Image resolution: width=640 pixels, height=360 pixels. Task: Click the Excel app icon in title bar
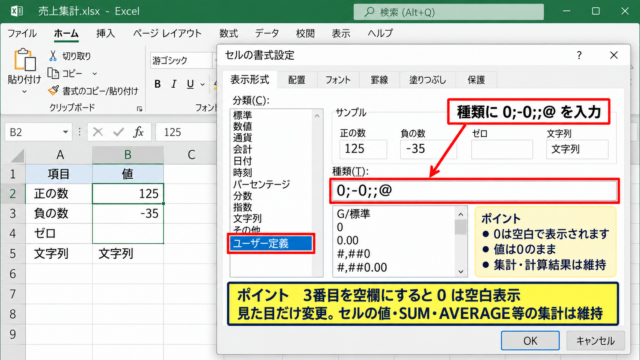16,11
